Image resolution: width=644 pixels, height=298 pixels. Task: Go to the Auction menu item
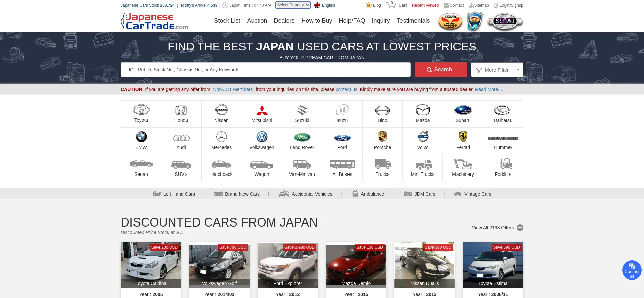tap(257, 21)
